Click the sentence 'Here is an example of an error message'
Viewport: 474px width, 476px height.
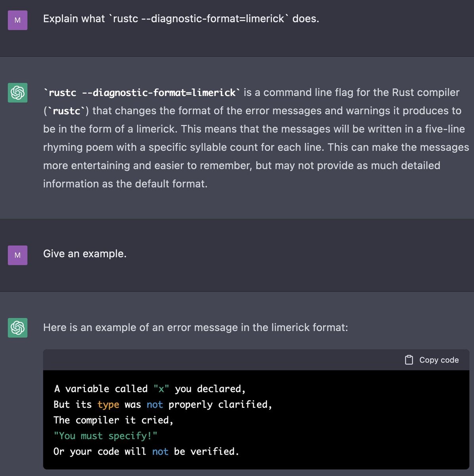tap(195, 328)
